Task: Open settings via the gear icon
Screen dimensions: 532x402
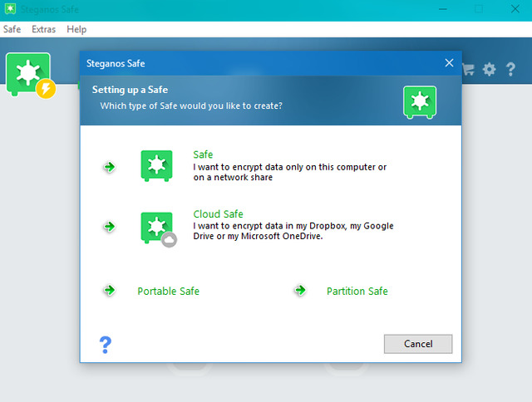Action: click(489, 70)
